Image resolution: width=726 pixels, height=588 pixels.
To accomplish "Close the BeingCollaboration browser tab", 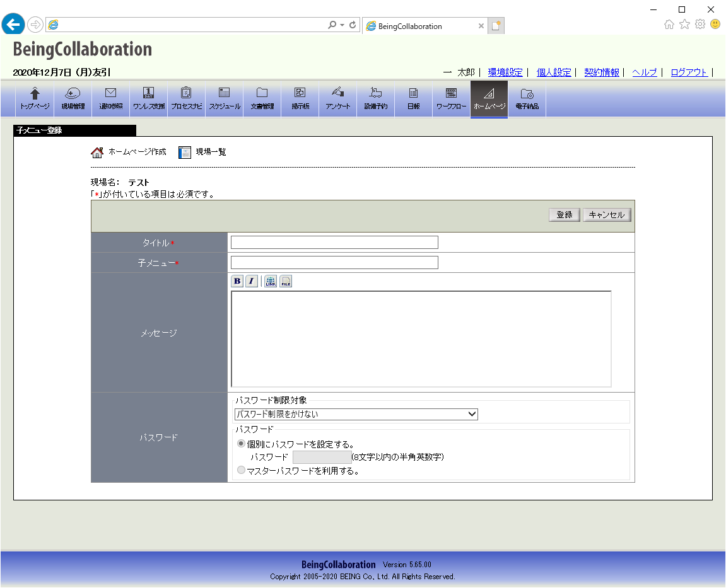I will 481,26.
